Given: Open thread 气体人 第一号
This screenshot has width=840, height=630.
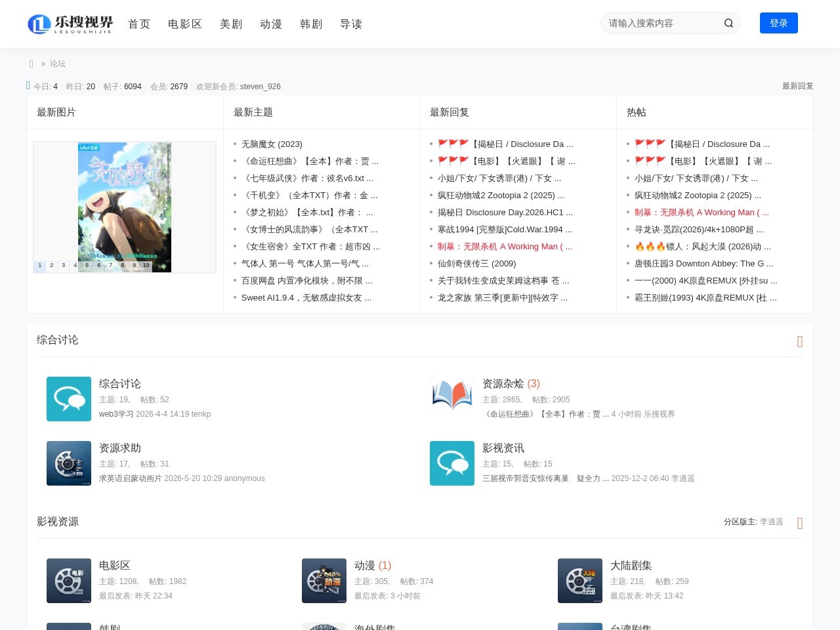Looking at the screenshot, I should [305, 263].
